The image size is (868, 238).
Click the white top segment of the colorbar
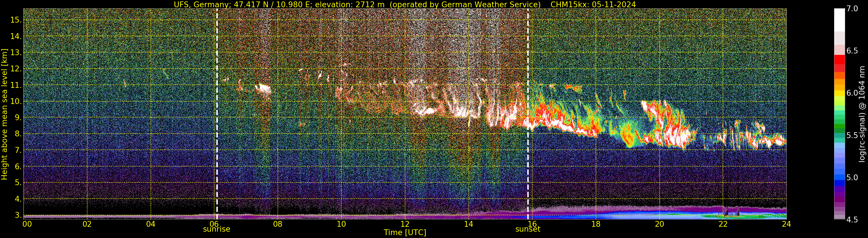(x=839, y=20)
